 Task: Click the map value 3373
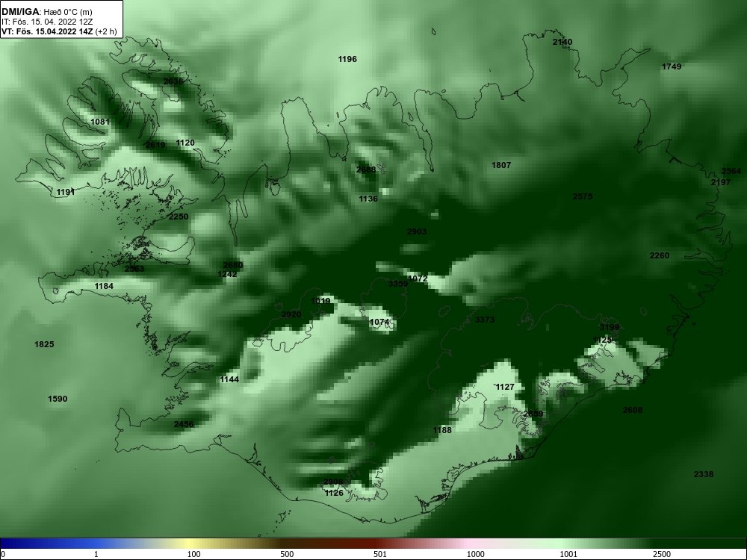[485, 320]
